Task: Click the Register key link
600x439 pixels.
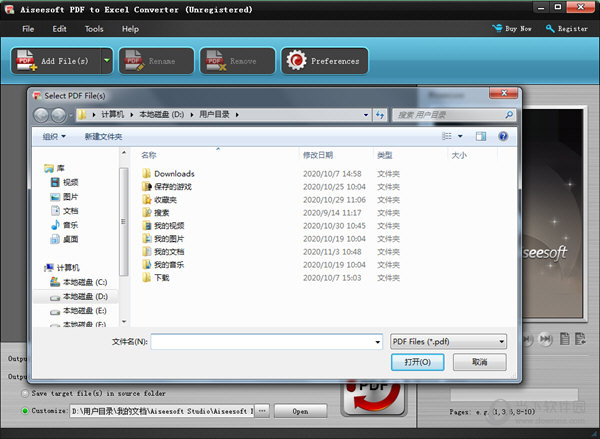Action: (567, 29)
